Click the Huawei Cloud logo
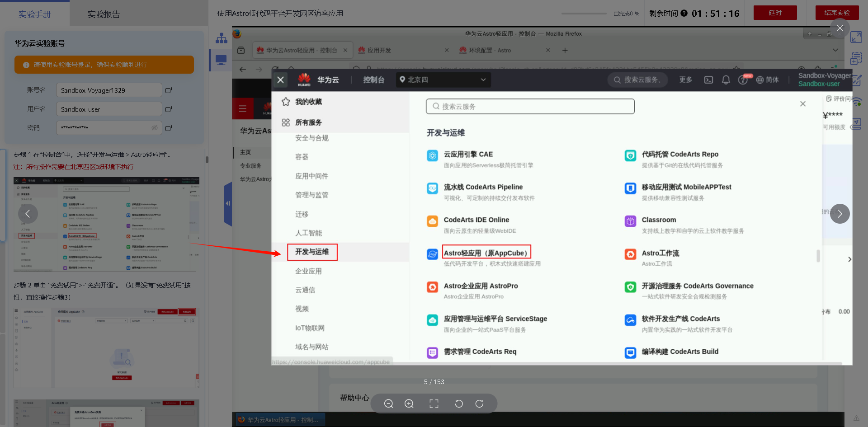The image size is (868, 427). [304, 80]
